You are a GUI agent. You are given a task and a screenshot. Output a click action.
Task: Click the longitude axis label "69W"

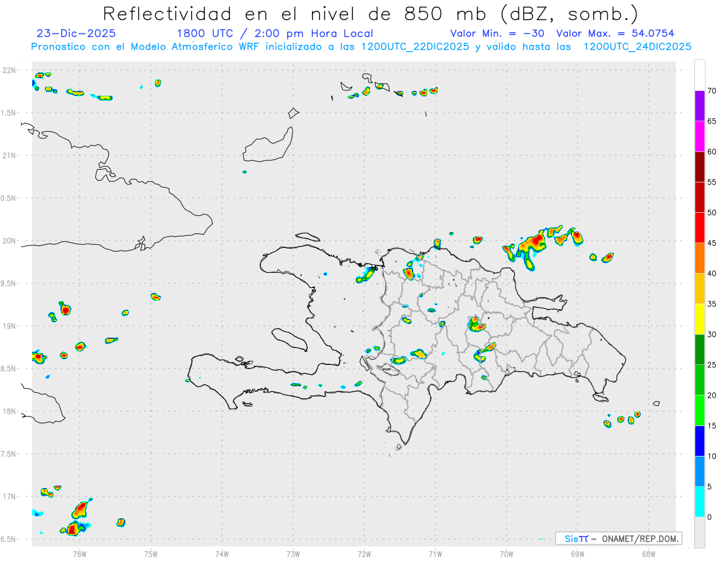(x=578, y=554)
